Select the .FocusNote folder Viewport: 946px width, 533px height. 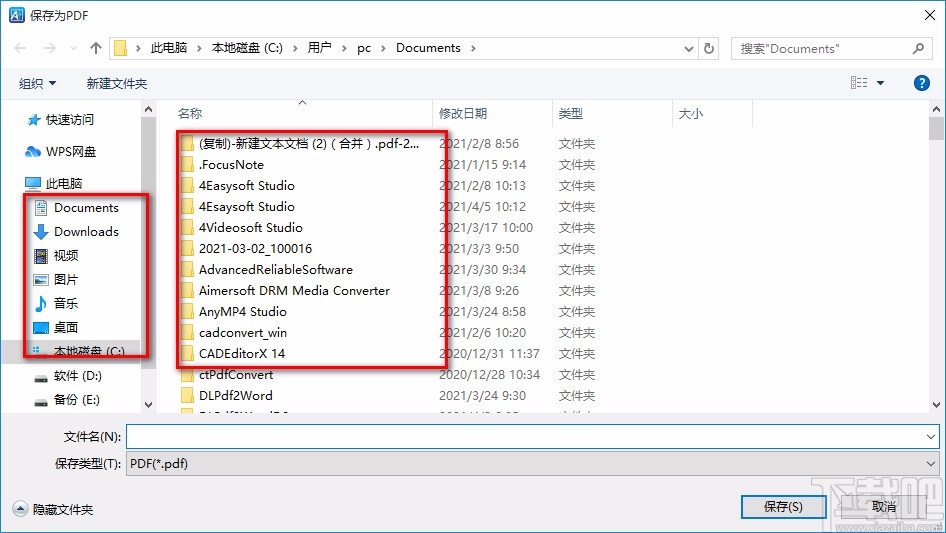222,165
